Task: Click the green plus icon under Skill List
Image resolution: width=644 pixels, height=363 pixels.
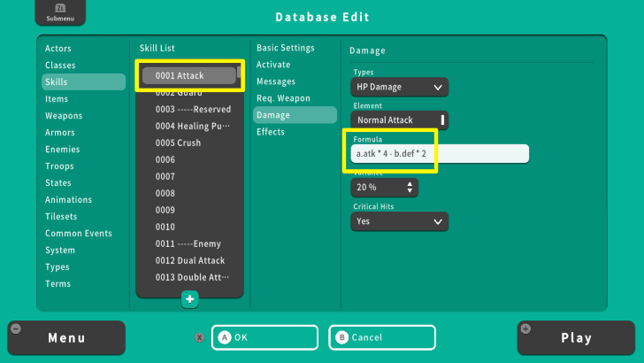Action: point(189,299)
